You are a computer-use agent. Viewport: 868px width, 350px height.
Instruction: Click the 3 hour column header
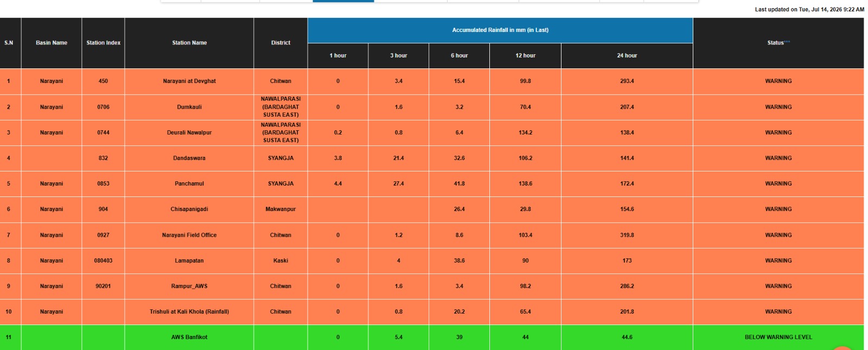(399, 56)
